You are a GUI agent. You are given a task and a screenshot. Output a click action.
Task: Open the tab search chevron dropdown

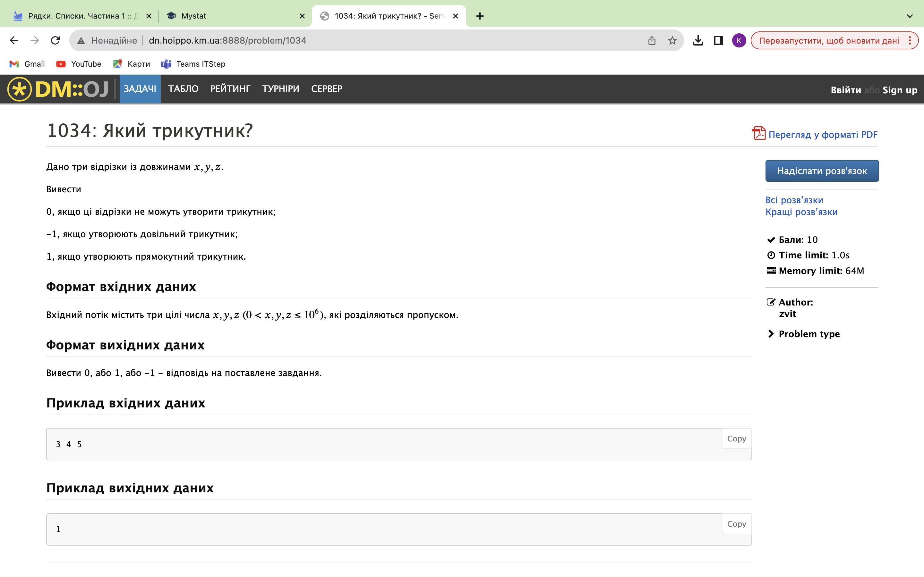point(910,16)
